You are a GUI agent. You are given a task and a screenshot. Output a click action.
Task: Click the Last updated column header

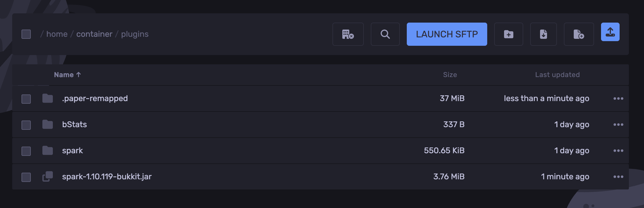pyautogui.click(x=557, y=75)
